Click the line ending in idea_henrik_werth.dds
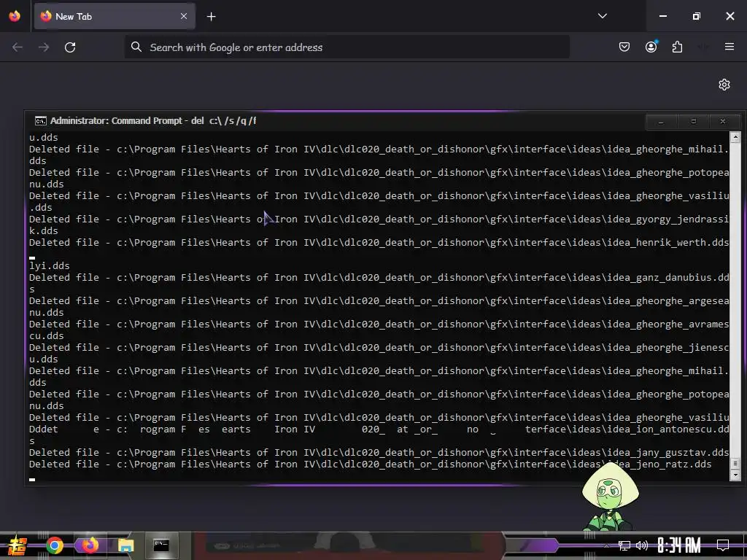Viewport: 747px width, 560px height. tap(379, 242)
